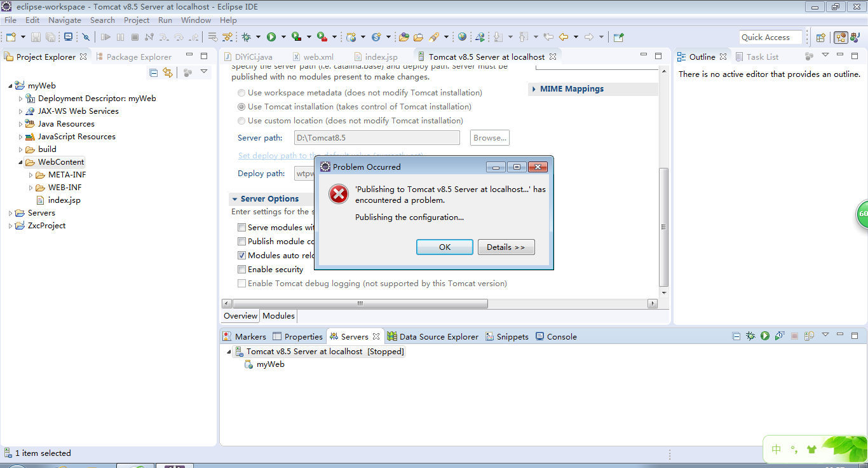868x468 pixels.
Task: Expand the META-INF folder
Action: [x=31, y=175]
